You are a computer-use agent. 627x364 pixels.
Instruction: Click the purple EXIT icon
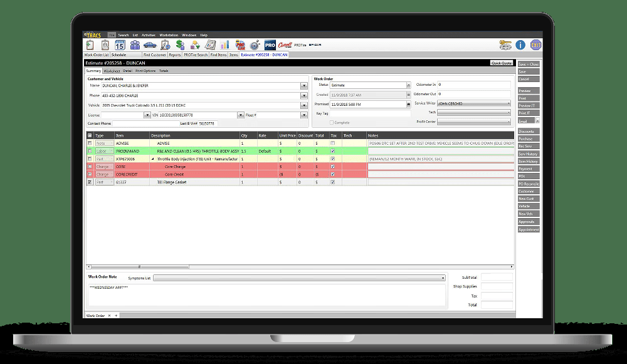coord(535,45)
